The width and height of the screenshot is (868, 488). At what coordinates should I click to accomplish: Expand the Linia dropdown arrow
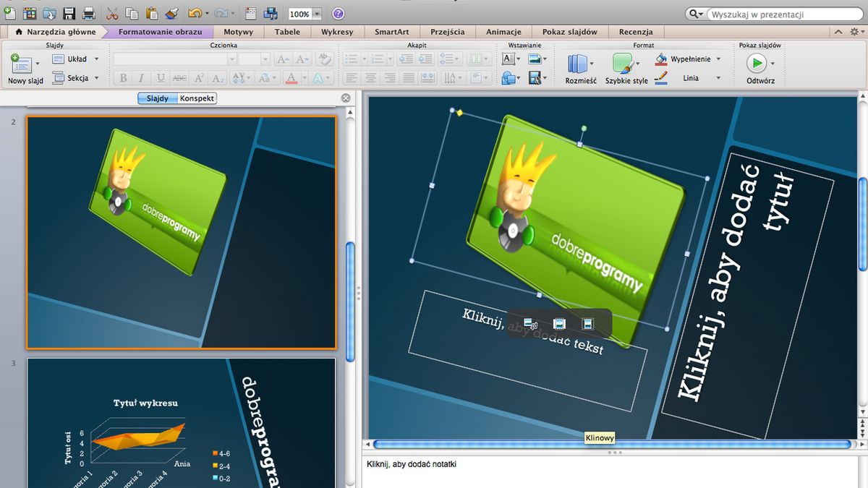click(718, 78)
